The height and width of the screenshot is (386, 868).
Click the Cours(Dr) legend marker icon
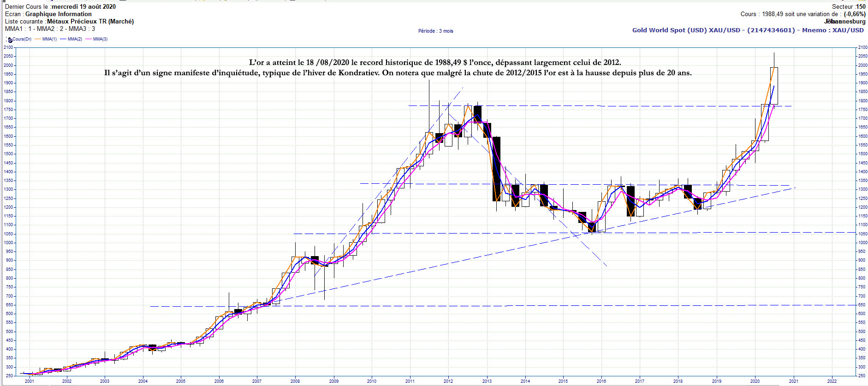coord(10,40)
